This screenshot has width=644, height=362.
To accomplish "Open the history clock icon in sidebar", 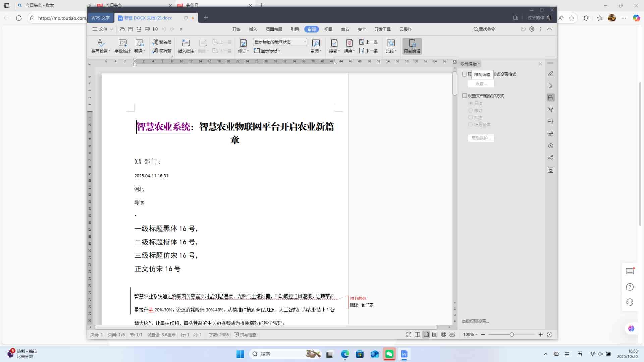I will 550,146.
